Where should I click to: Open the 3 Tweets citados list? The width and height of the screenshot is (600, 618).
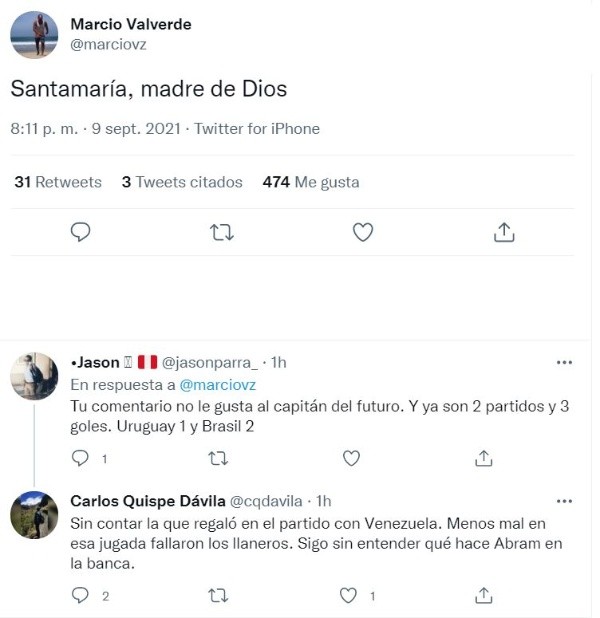[x=182, y=182]
